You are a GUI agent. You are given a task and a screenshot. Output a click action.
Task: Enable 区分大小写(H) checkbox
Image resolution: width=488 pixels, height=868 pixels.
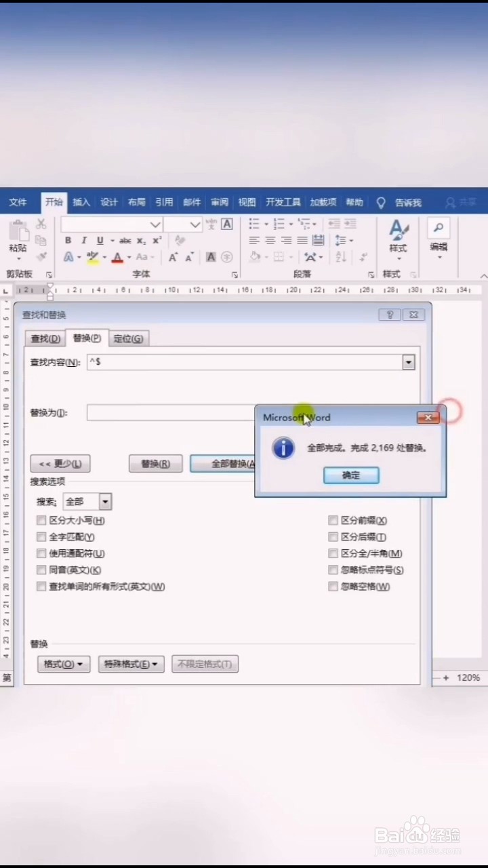(x=42, y=521)
